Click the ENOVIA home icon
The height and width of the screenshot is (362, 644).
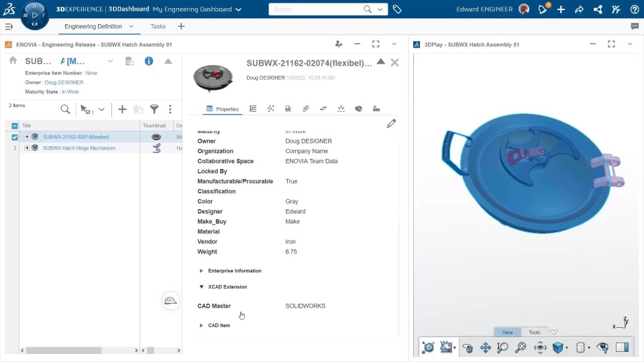[x=13, y=60]
